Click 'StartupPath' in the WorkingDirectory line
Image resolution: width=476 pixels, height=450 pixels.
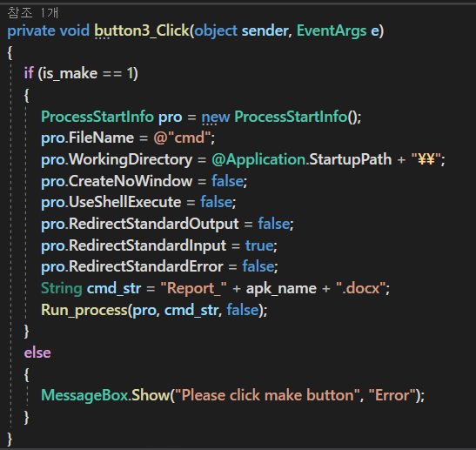point(351,159)
